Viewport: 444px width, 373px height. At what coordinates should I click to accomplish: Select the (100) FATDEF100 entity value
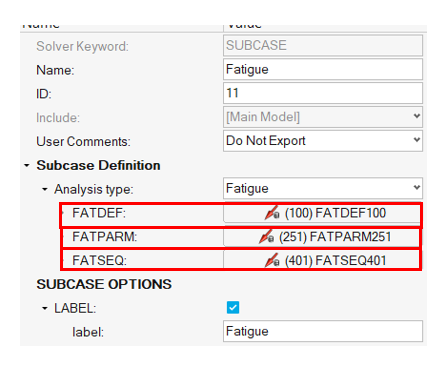tap(335, 213)
